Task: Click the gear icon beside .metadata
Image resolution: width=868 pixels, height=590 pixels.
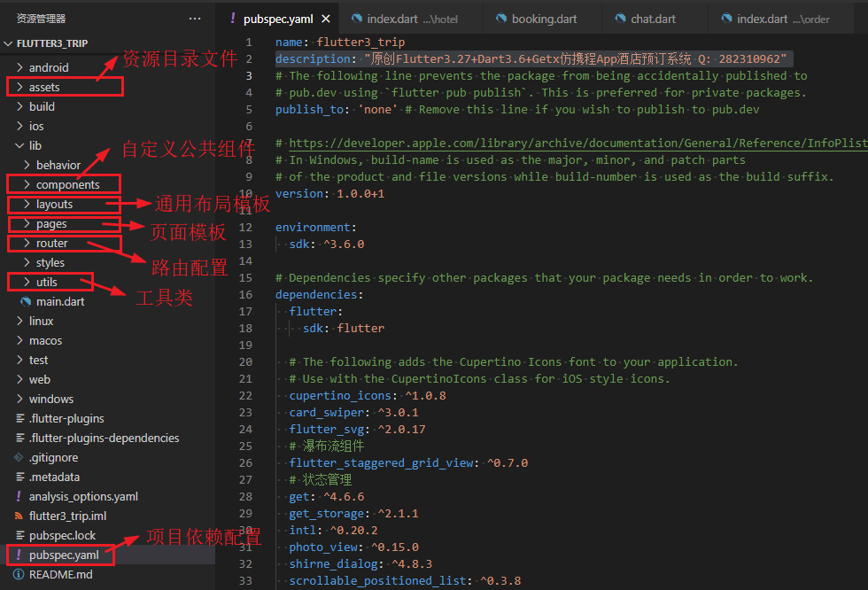Action: click(19, 477)
